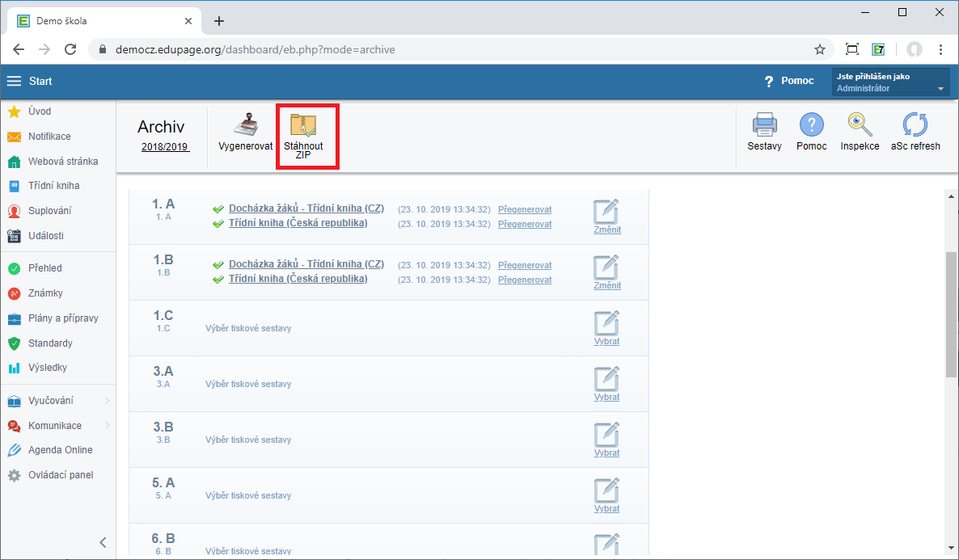959x560 pixels.
Task: Click Výběr tiskové sestavy for 3.B
Action: pos(248,440)
